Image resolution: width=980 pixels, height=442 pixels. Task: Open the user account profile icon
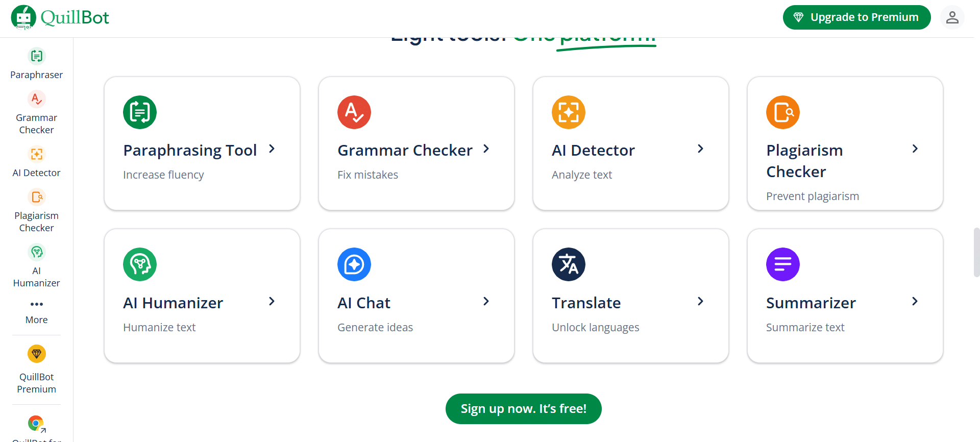952,17
